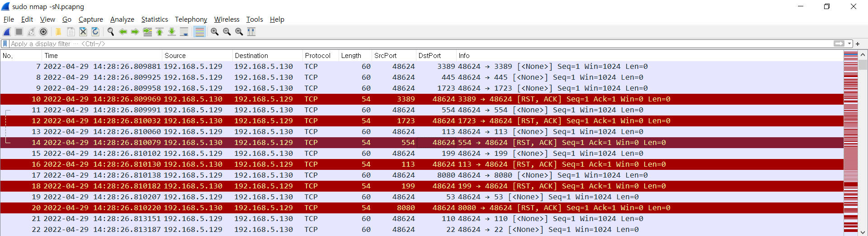Select packet 14 RST, ACK from 554
Viewport: 868px width, 236px height.
point(422,143)
